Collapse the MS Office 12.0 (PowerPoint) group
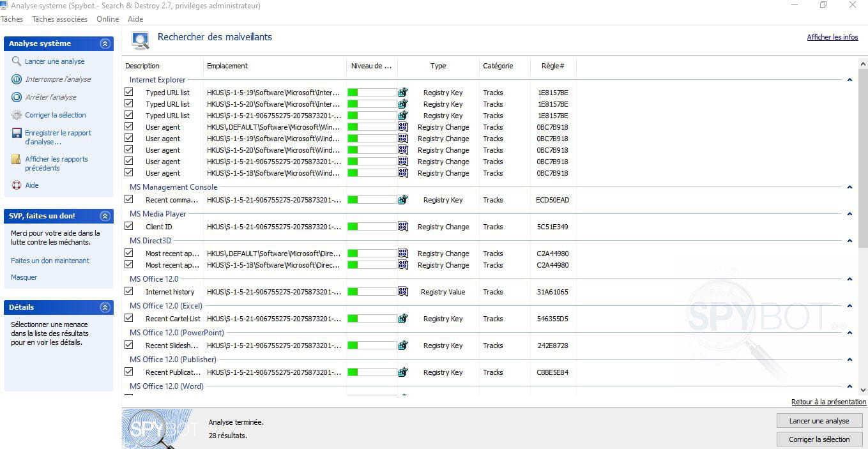This screenshot has height=449, width=868. (849, 333)
